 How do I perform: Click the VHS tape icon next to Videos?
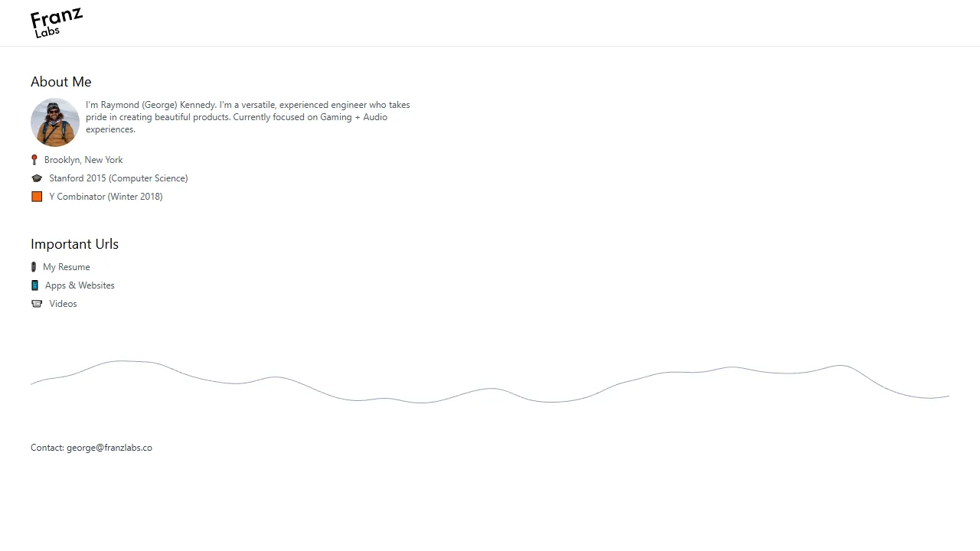[x=37, y=303]
